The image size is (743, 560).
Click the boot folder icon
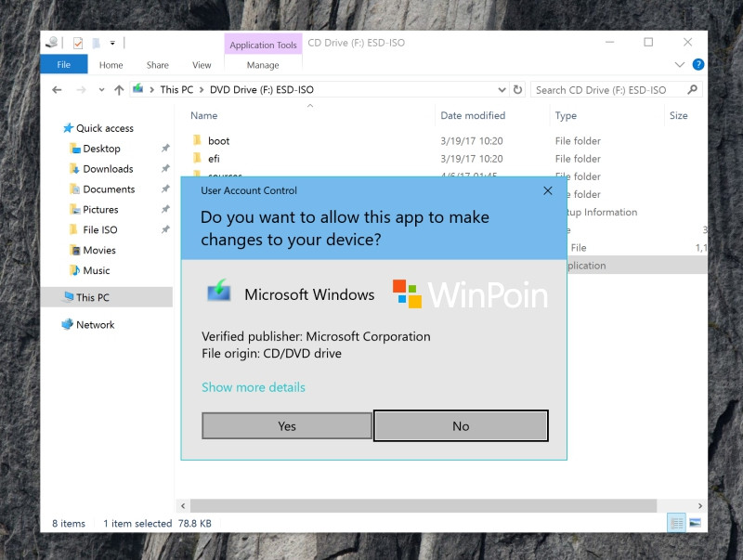tap(197, 140)
